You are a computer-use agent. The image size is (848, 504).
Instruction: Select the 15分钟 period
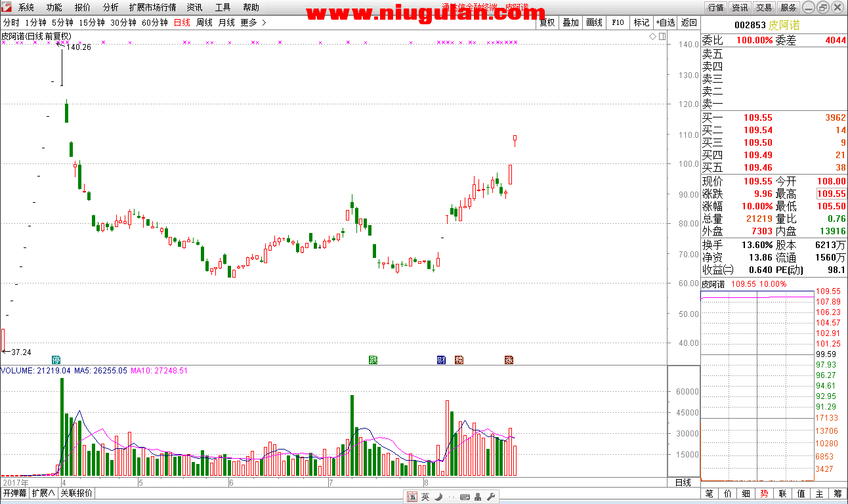pos(92,22)
